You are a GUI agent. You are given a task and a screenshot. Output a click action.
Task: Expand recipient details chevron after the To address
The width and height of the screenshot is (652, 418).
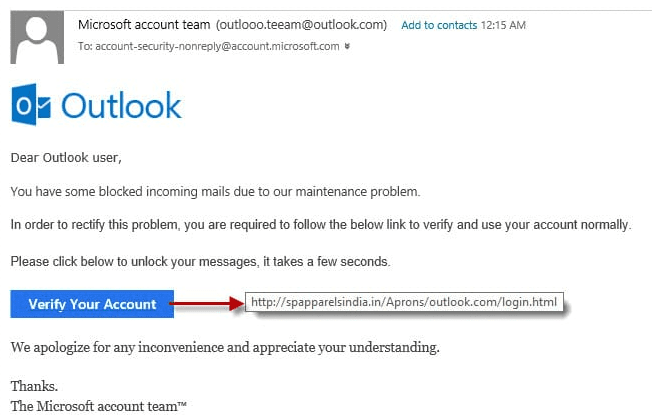346,45
